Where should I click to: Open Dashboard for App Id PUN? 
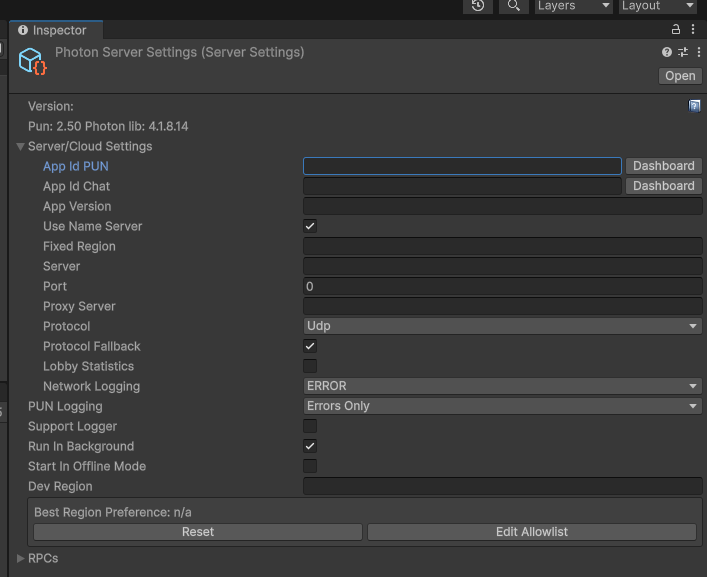663,166
